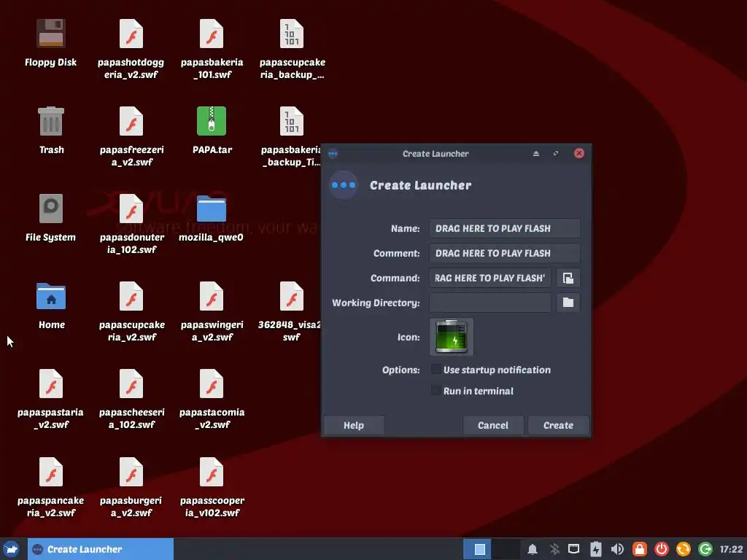Open the File System desktop icon

click(x=50, y=209)
